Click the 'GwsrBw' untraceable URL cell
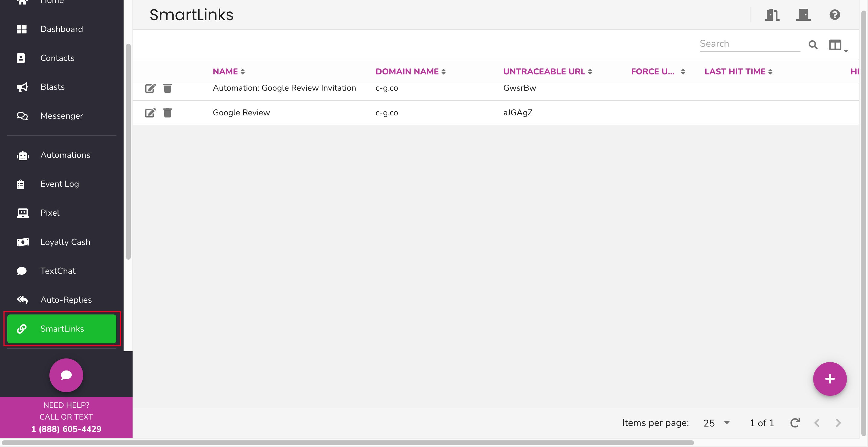 click(x=519, y=88)
